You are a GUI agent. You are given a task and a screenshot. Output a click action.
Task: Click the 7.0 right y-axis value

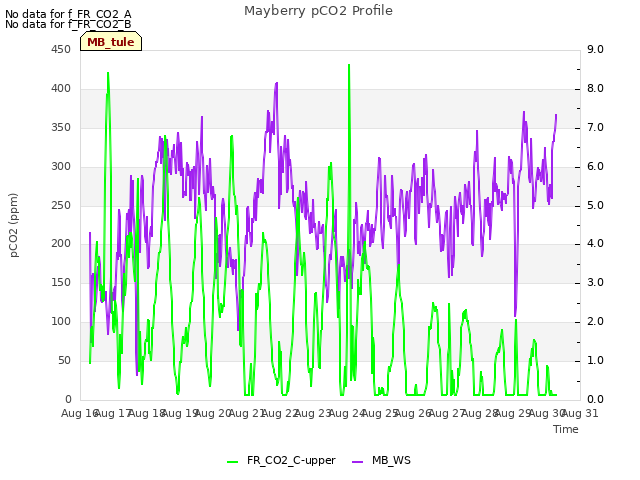(x=595, y=127)
